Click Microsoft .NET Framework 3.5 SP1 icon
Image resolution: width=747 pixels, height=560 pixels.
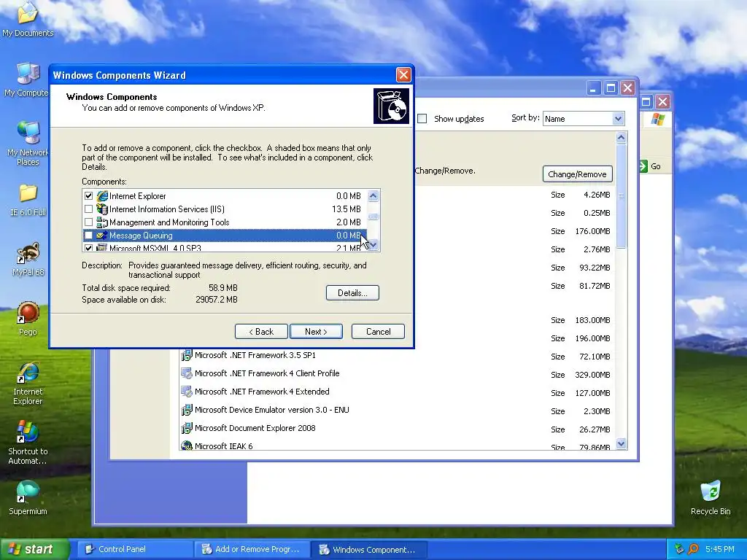point(187,355)
